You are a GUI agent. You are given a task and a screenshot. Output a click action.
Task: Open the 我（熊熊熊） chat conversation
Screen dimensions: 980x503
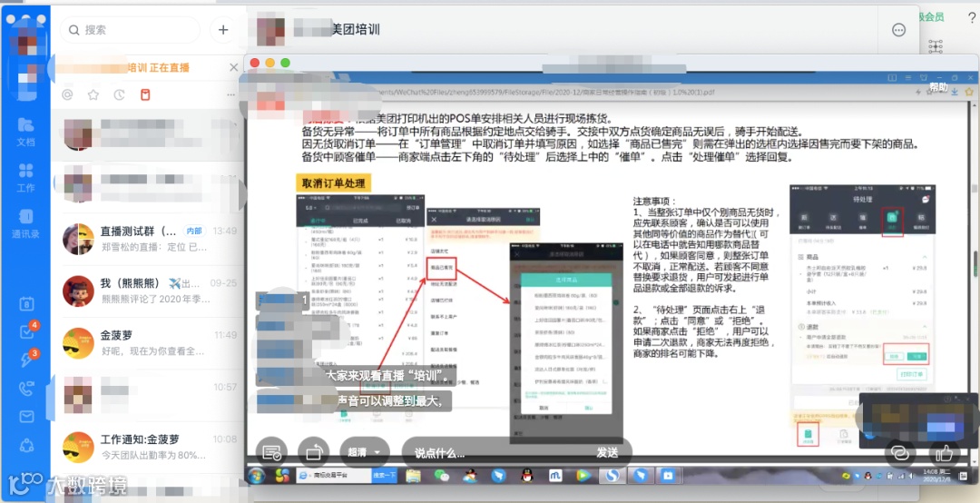coord(148,291)
